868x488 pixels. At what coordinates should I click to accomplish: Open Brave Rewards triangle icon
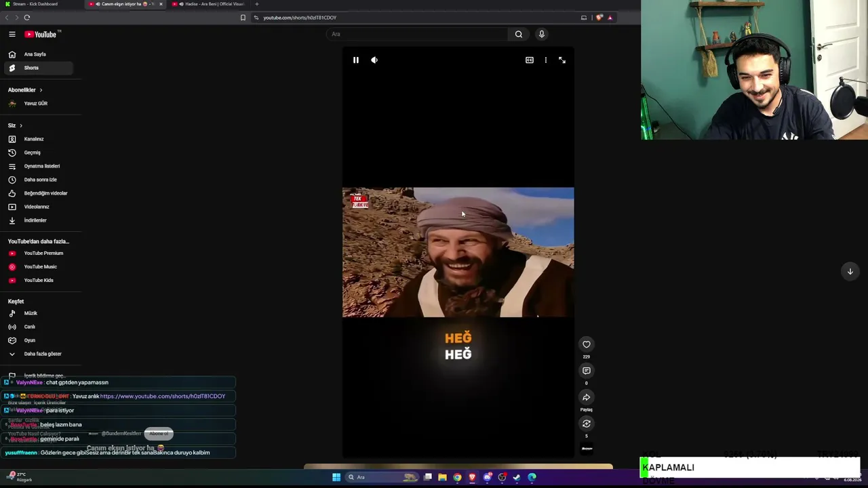(610, 18)
